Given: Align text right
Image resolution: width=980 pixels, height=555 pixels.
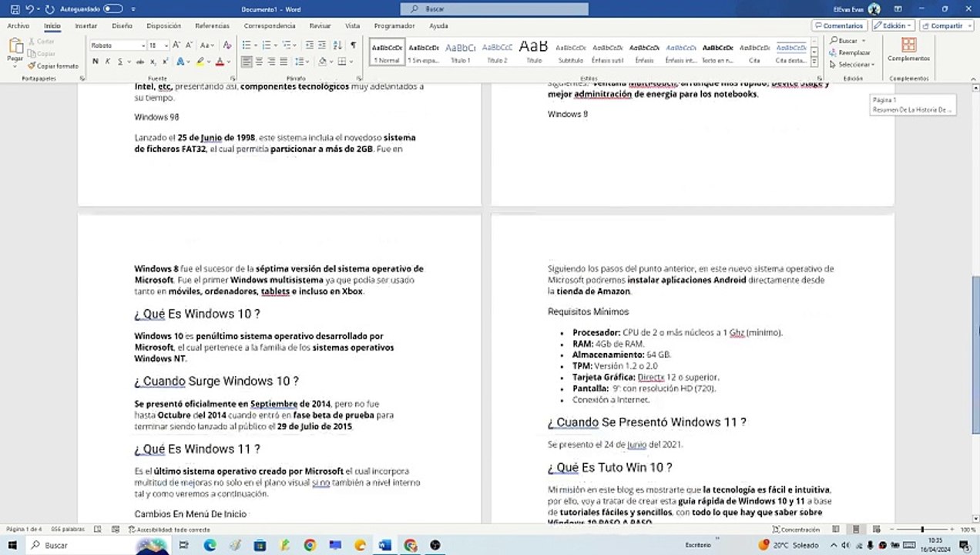Looking at the screenshot, I should coord(271,62).
